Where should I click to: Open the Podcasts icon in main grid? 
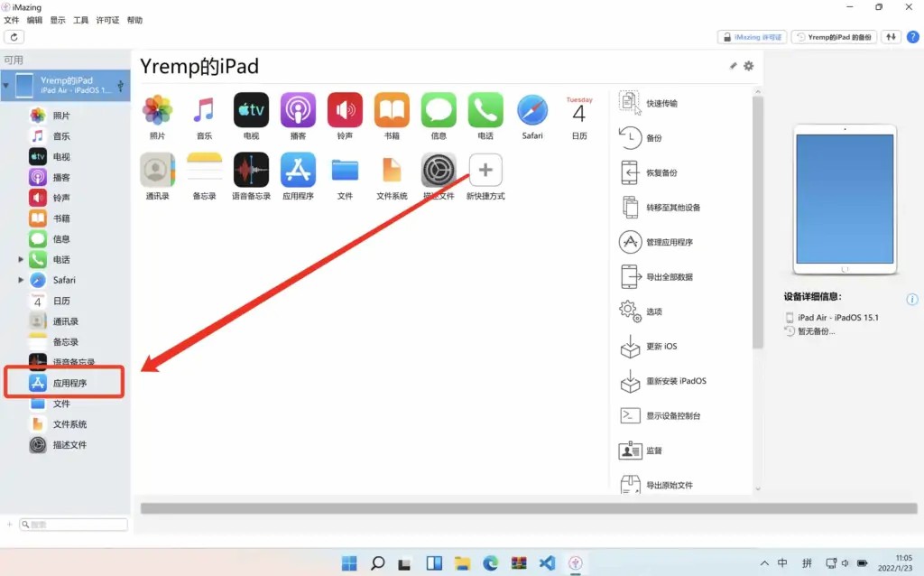point(298,110)
